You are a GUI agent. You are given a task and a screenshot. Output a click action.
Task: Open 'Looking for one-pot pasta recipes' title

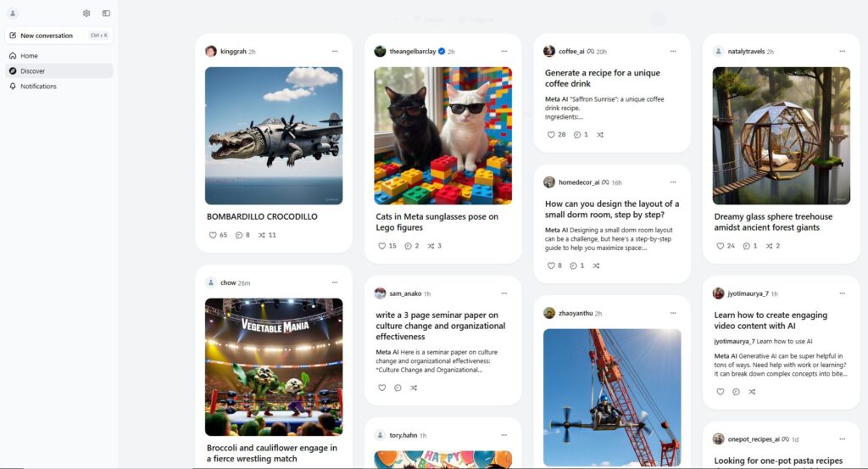778,461
